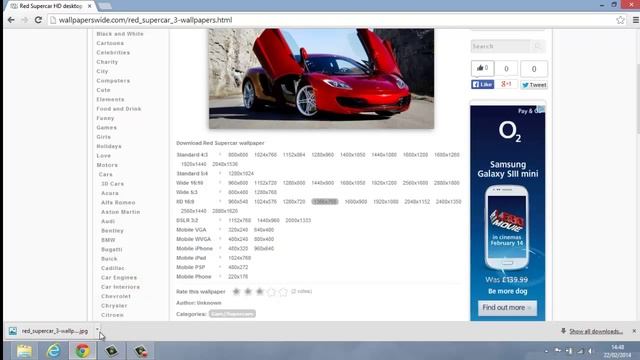Click the page vertical scrollbar thumb
Image resolution: width=640 pixels, height=360 pixels.
coord(637,98)
